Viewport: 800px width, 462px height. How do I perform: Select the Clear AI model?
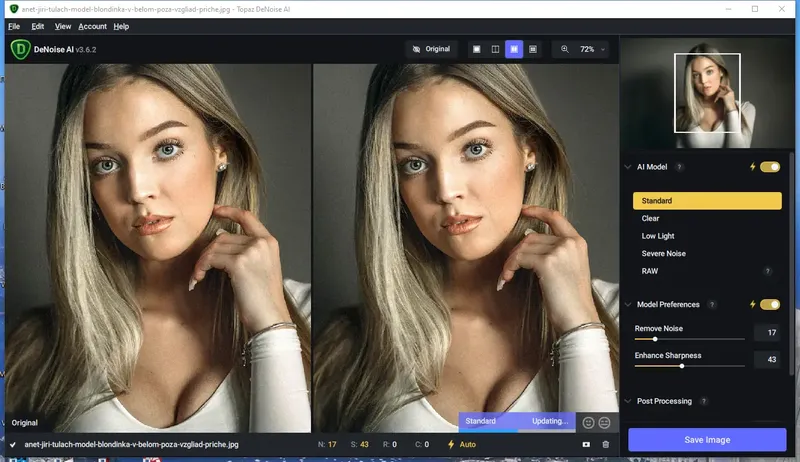click(x=707, y=218)
